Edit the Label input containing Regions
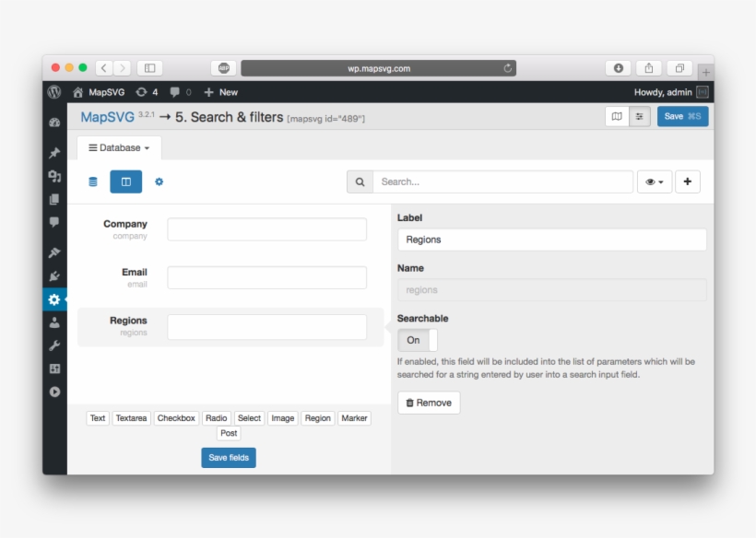 pos(551,239)
